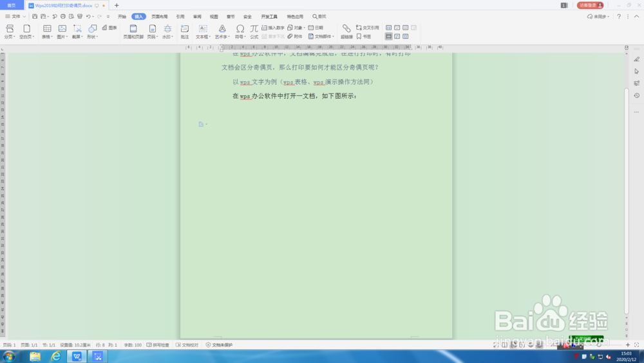The width and height of the screenshot is (644, 363).
Task: Open the help question mark icon
Action: coord(619,17)
